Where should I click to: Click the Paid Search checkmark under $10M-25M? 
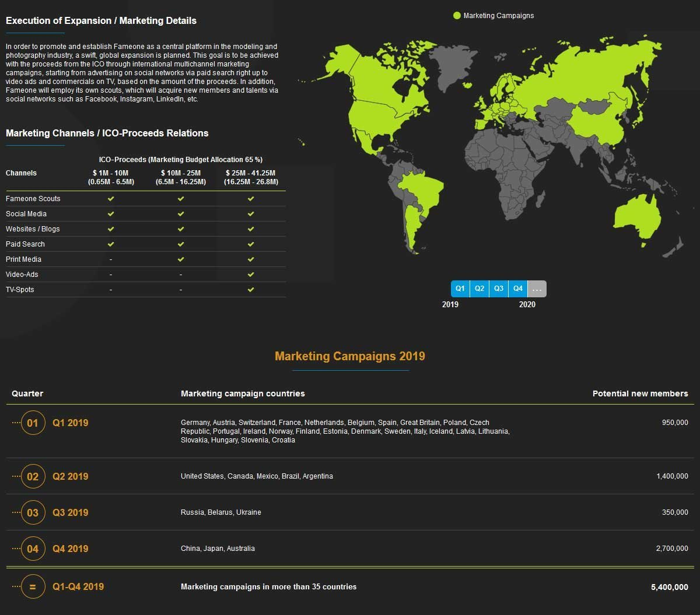[181, 244]
